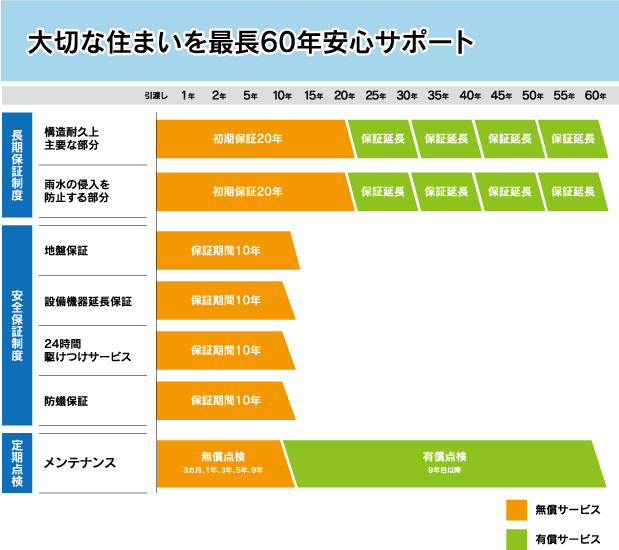Click 保証期間10年 bar for 設備機器延長保証
The height and width of the screenshot is (550, 619).
(224, 300)
